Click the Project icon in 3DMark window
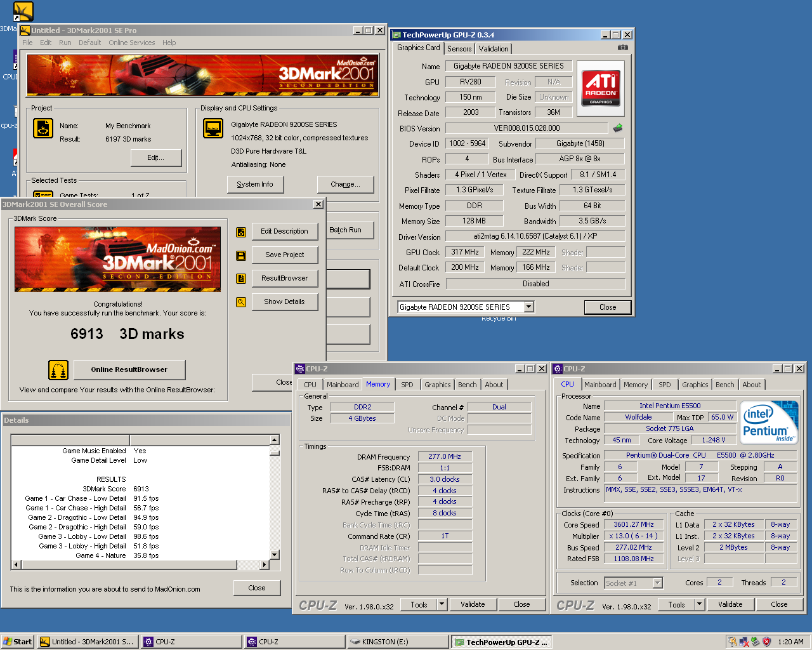 pyautogui.click(x=43, y=128)
